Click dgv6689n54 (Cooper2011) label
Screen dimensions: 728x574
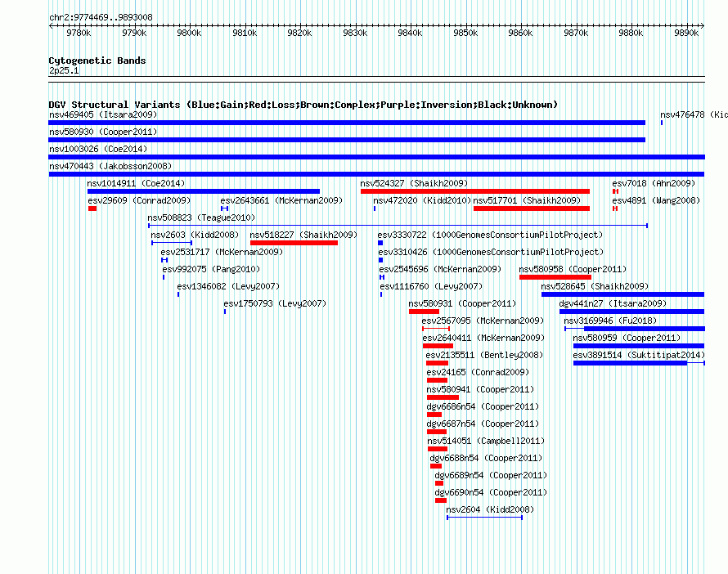click(491, 475)
